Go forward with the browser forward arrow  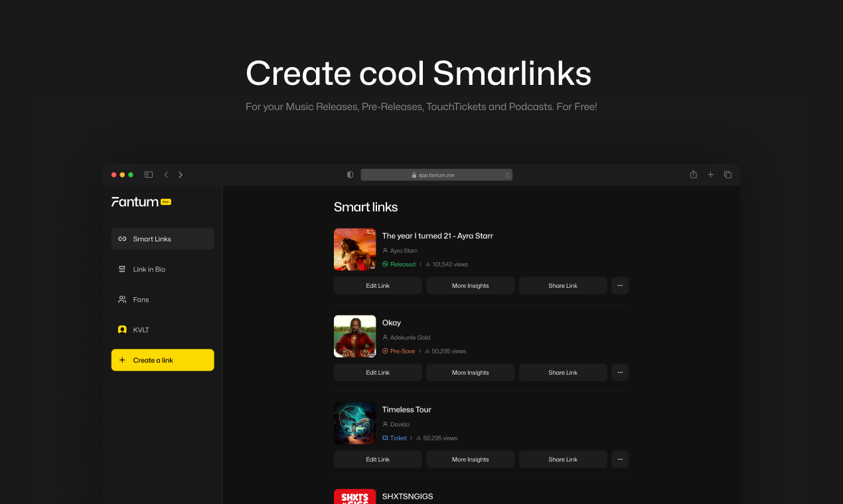tap(181, 174)
